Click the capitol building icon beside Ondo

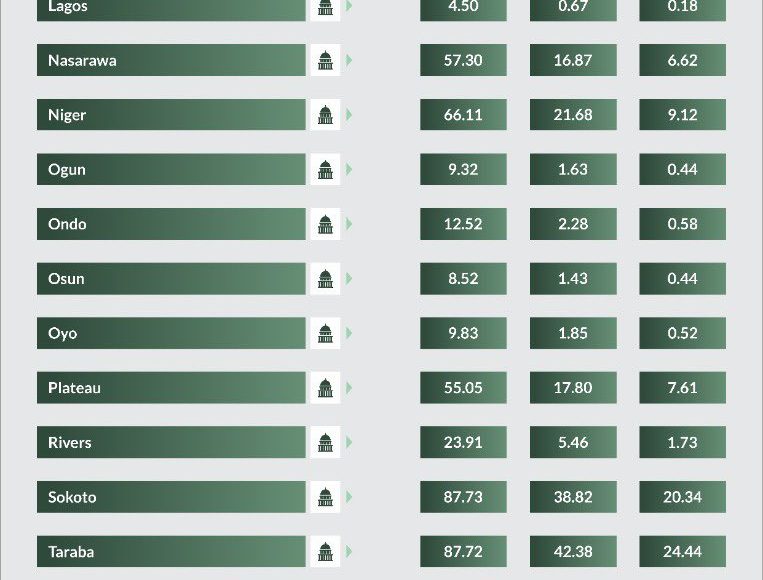(325, 224)
